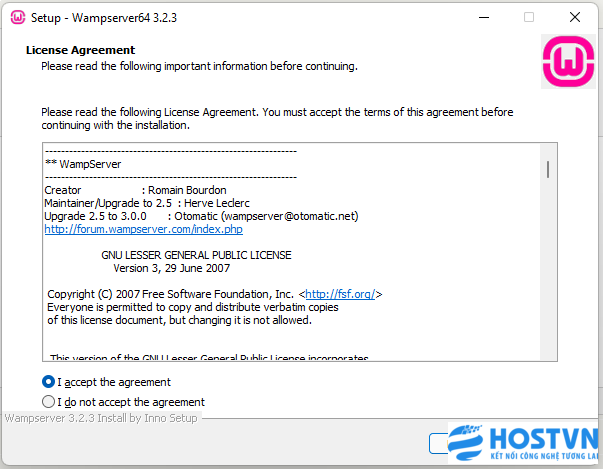Choose 'I do not accept the agreement' option
This screenshot has width=603, height=469.
tap(48, 402)
